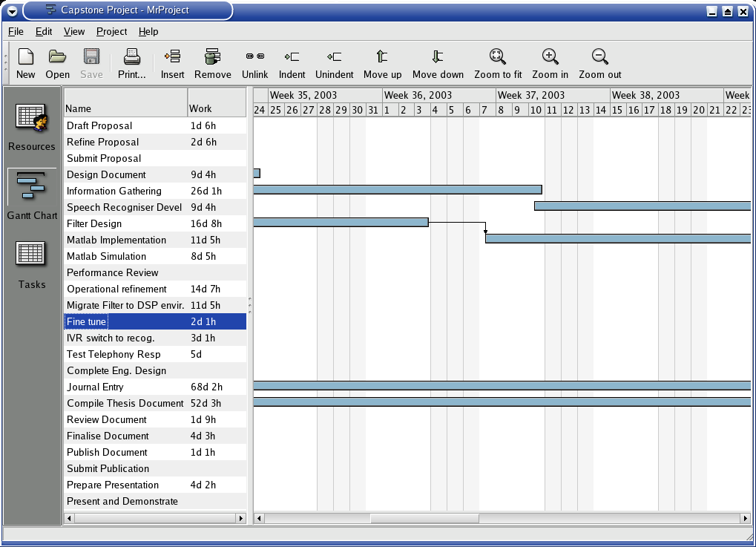Viewport: 756px width, 547px height.
Task: Click the Zoom to fit icon
Action: coord(498,57)
